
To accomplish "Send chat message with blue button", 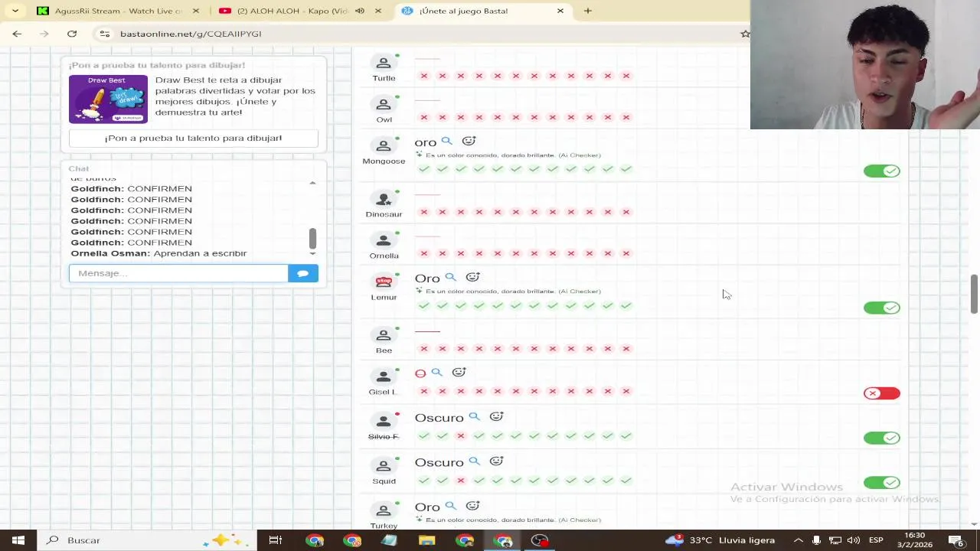I will click(303, 273).
